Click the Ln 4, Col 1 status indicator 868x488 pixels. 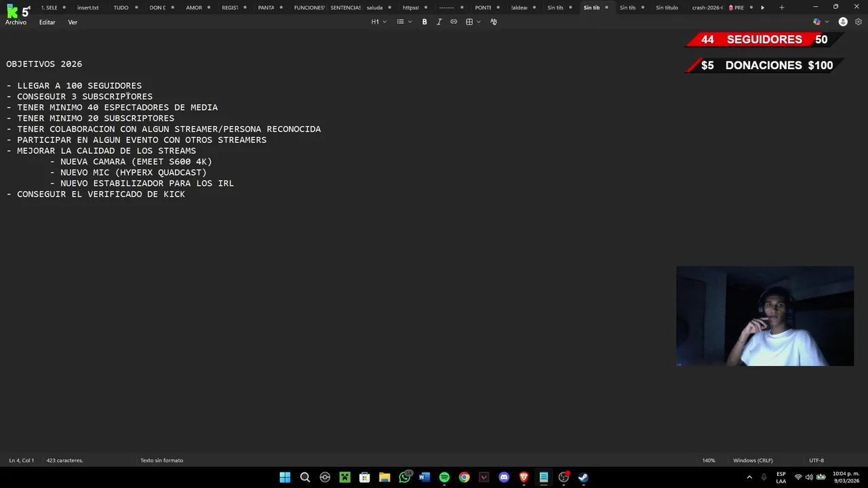pos(22,460)
